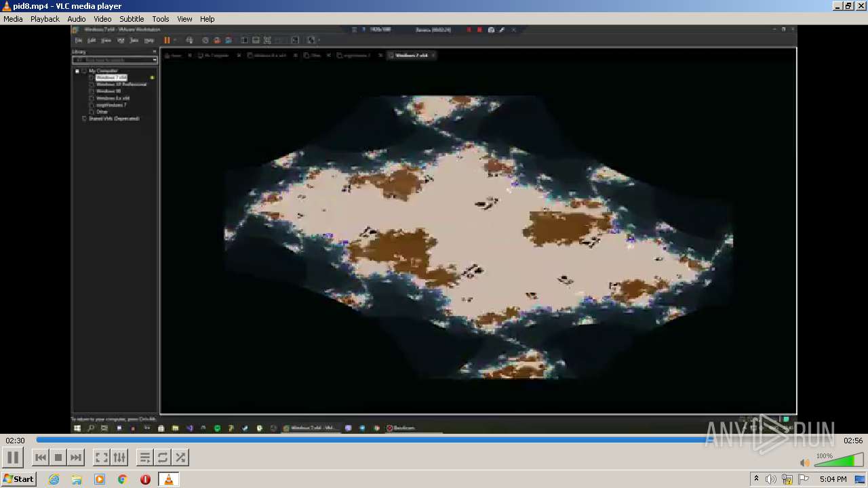Click the Show desktop button
This screenshot has height=488, width=868.
pyautogui.click(x=861, y=479)
